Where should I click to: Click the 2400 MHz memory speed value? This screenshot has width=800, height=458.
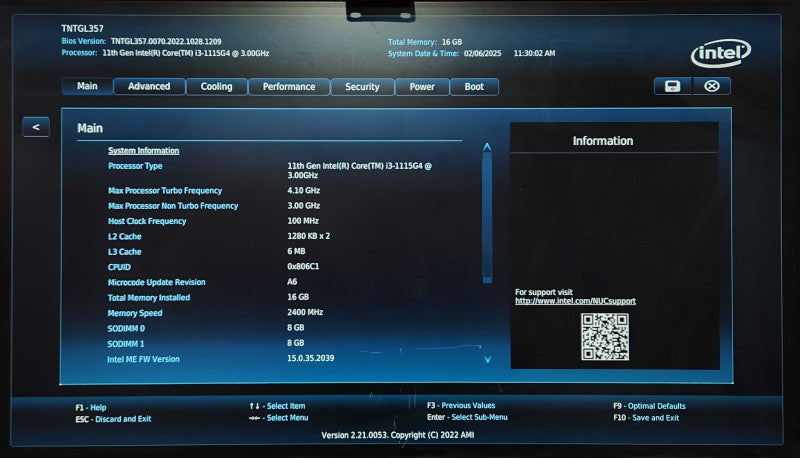coord(305,312)
